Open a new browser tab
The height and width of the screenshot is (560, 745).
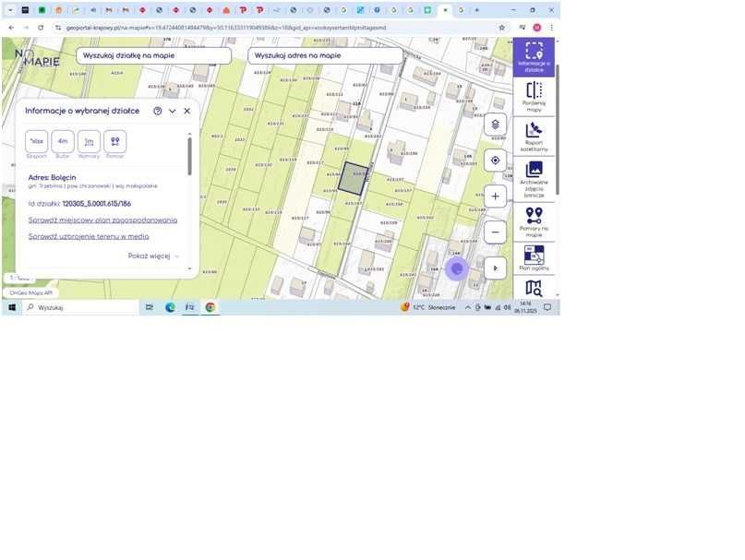coord(477,10)
